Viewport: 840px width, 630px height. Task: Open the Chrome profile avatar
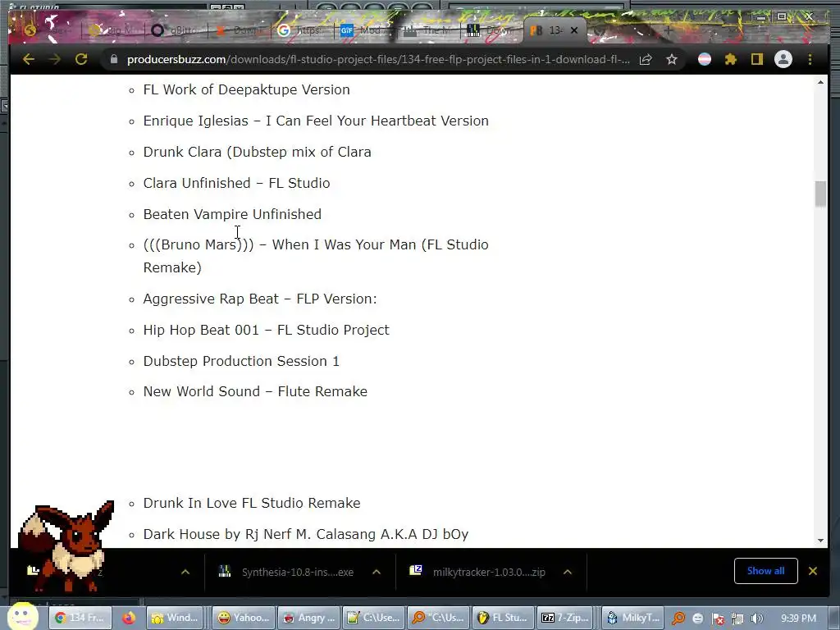tap(783, 59)
